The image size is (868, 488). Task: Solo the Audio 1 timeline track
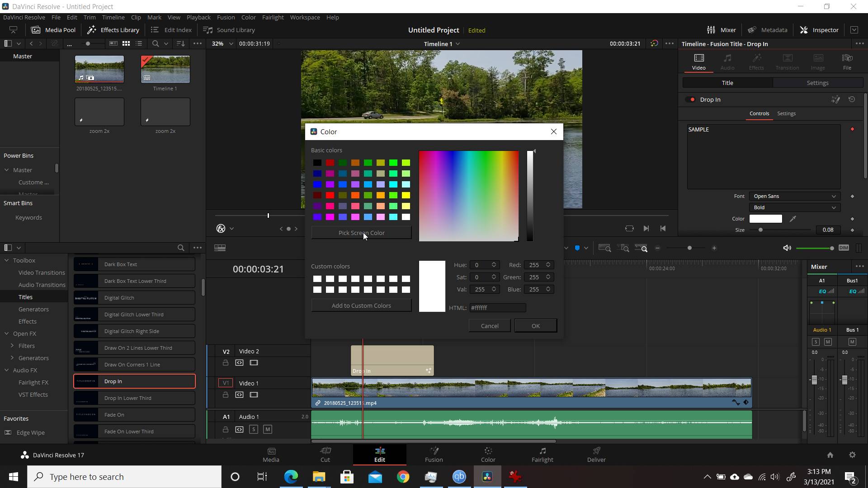click(254, 430)
